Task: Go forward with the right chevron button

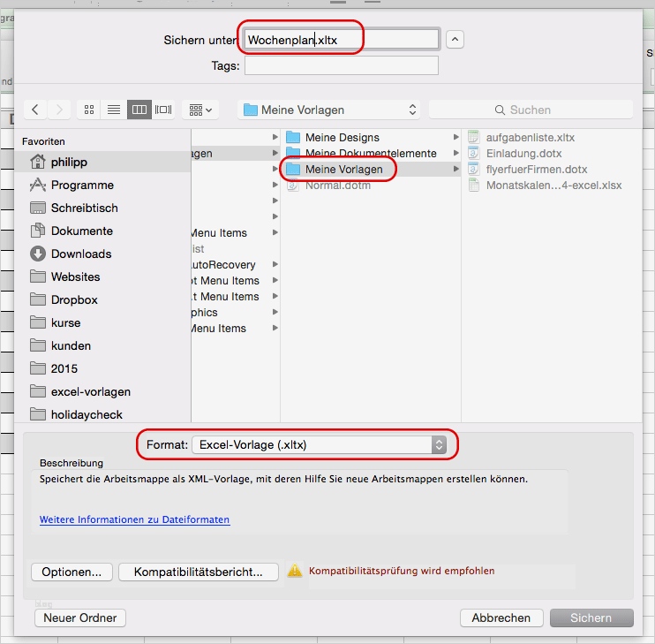Action: point(59,110)
